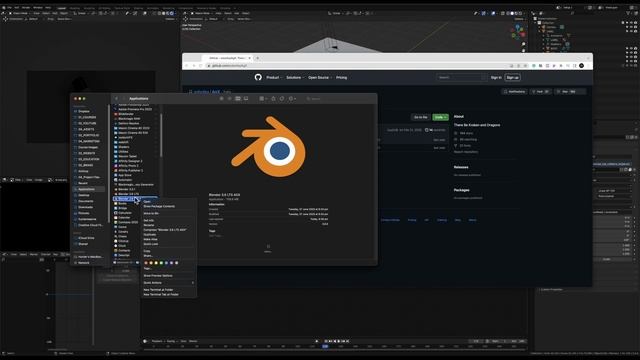Go forward in the Finder window toolbar
This screenshot has height=360, width=640.
[123, 98]
